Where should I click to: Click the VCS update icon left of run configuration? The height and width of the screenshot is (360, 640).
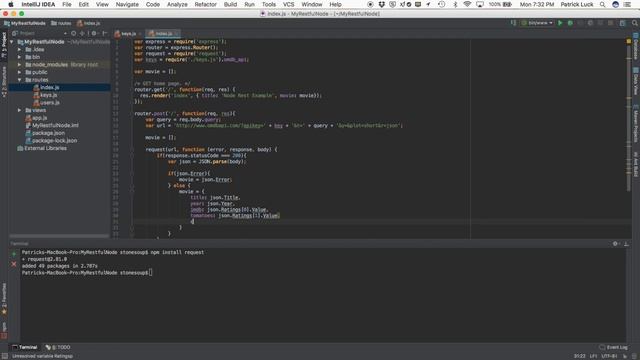pyautogui.click(x=513, y=23)
